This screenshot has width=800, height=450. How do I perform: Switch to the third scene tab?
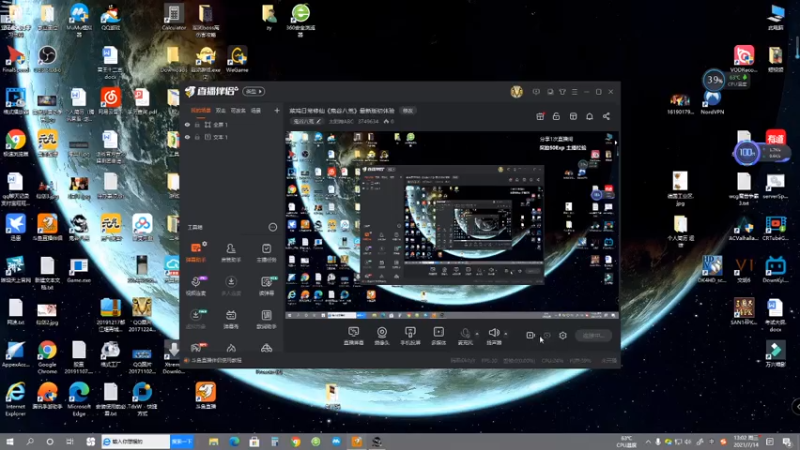pyautogui.click(x=238, y=110)
